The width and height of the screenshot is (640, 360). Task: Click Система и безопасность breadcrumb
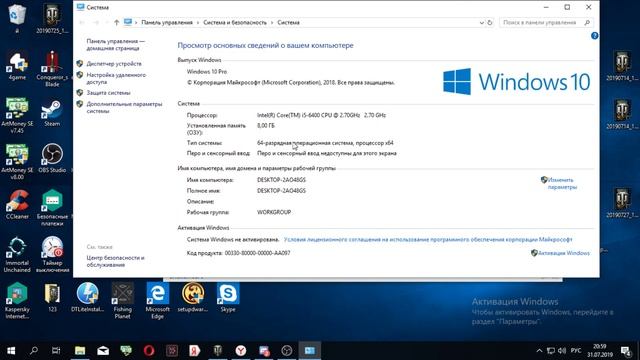[x=235, y=22]
